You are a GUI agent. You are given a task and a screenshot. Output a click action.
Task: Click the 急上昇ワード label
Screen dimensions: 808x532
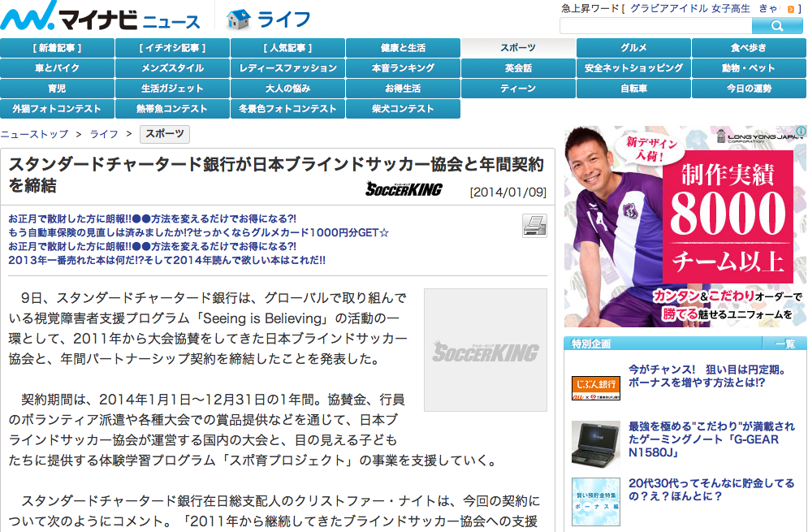click(590, 8)
